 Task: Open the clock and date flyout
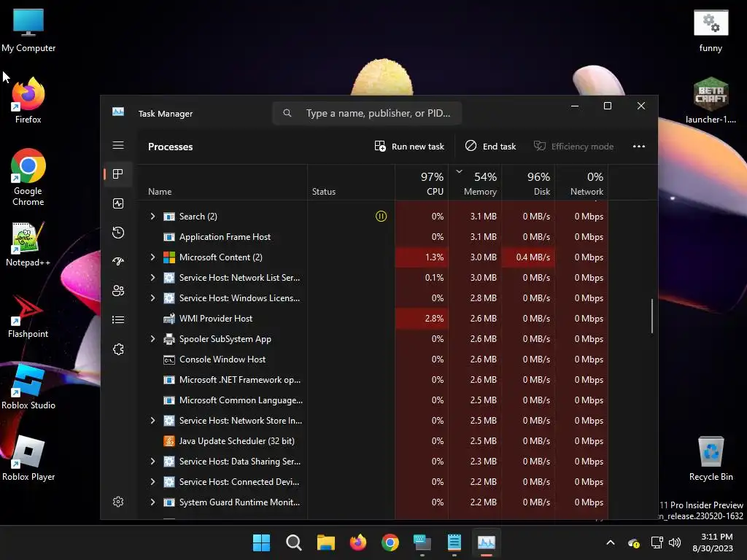[x=713, y=542]
